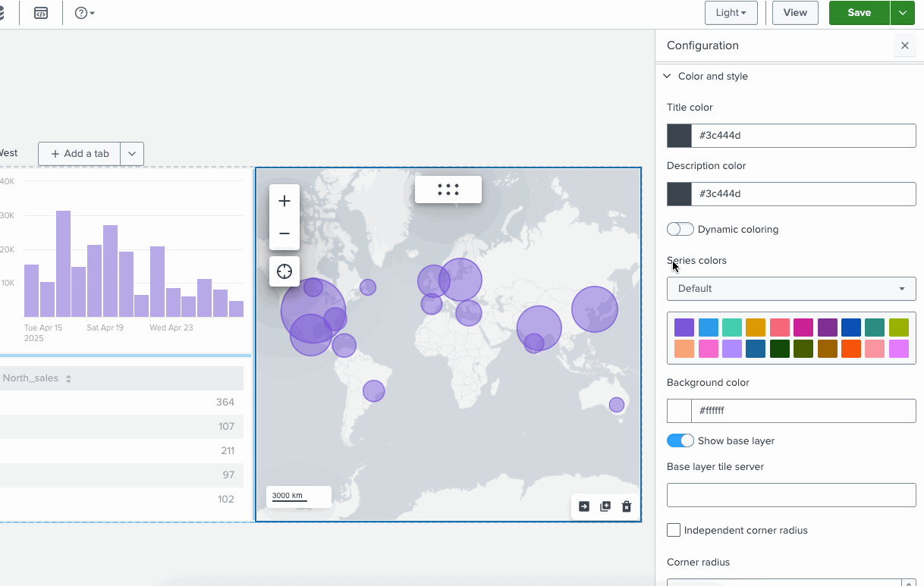Enable the Dynamic coloring toggle
924x586 pixels.
(x=680, y=229)
